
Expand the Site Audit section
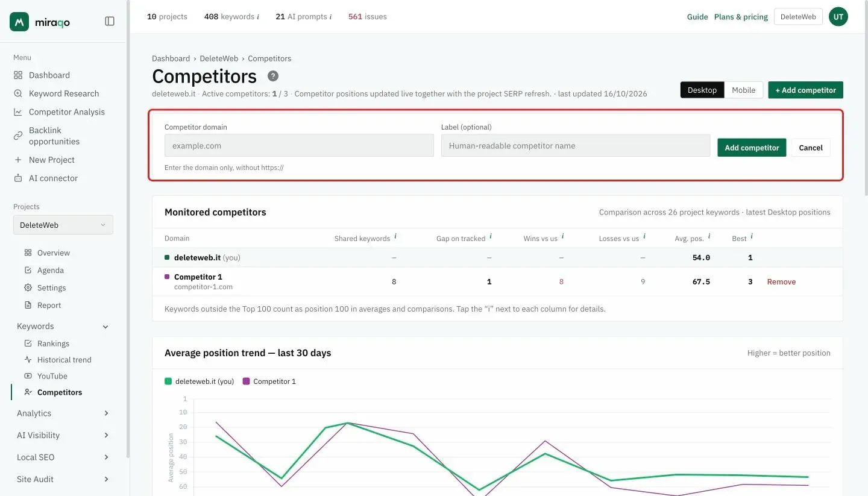[106, 479]
